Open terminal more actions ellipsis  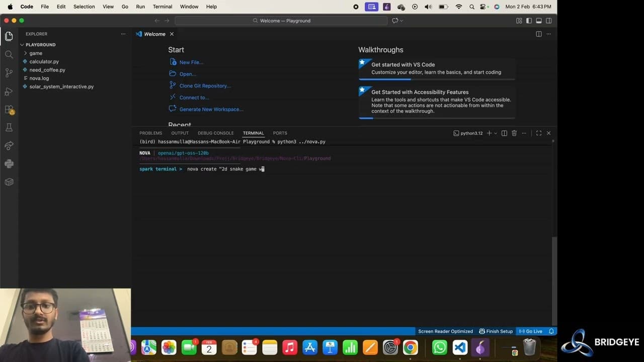tap(524, 133)
